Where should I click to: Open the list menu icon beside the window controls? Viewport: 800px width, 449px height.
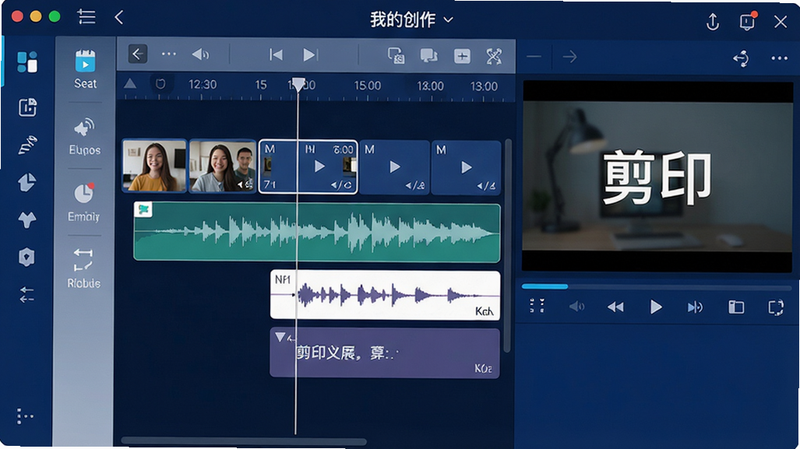pyautogui.click(x=87, y=17)
